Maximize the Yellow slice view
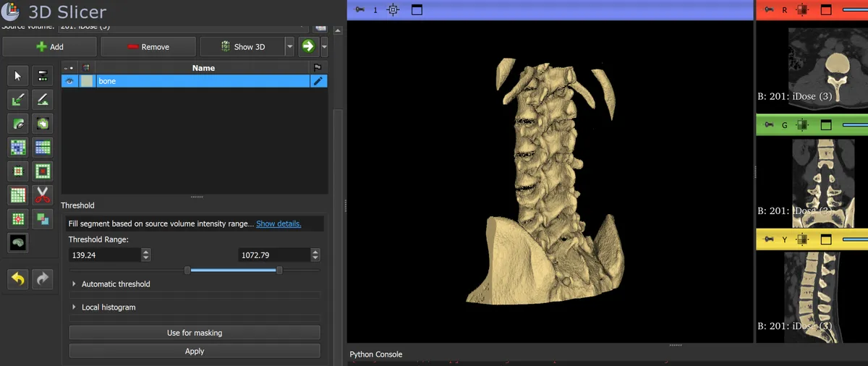 click(x=826, y=239)
